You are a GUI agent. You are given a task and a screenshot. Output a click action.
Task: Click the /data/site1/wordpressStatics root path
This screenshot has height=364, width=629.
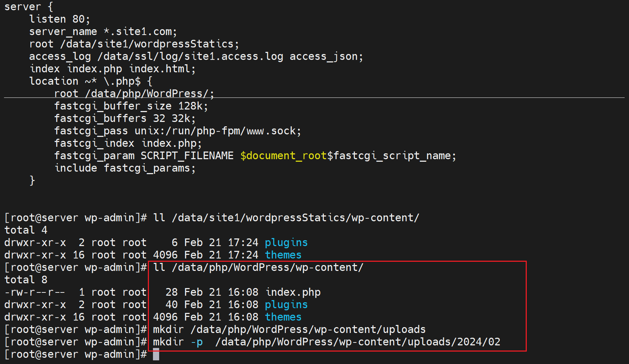click(149, 44)
